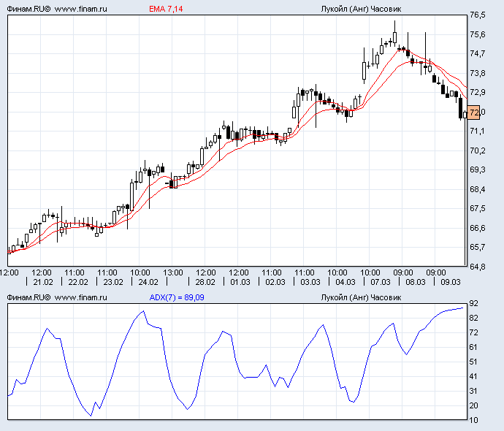Open the www.finam.ru link above ADX panel
Image resolution: width=504 pixels, height=431 pixels.
[x=81, y=297]
